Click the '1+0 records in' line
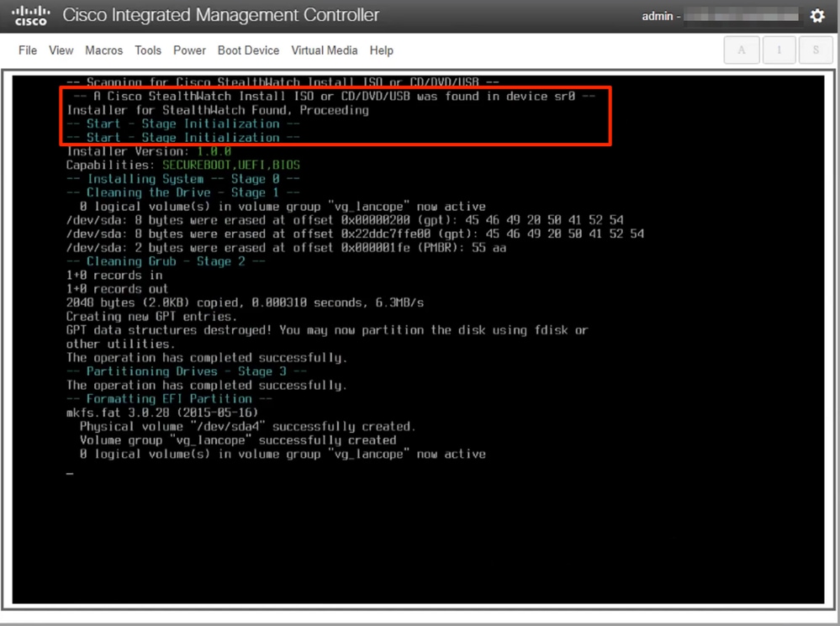Viewport: 840px width, 626px height. point(114,276)
